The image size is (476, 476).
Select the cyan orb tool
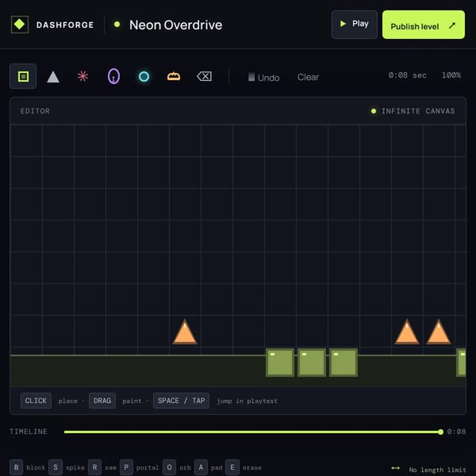(x=144, y=76)
